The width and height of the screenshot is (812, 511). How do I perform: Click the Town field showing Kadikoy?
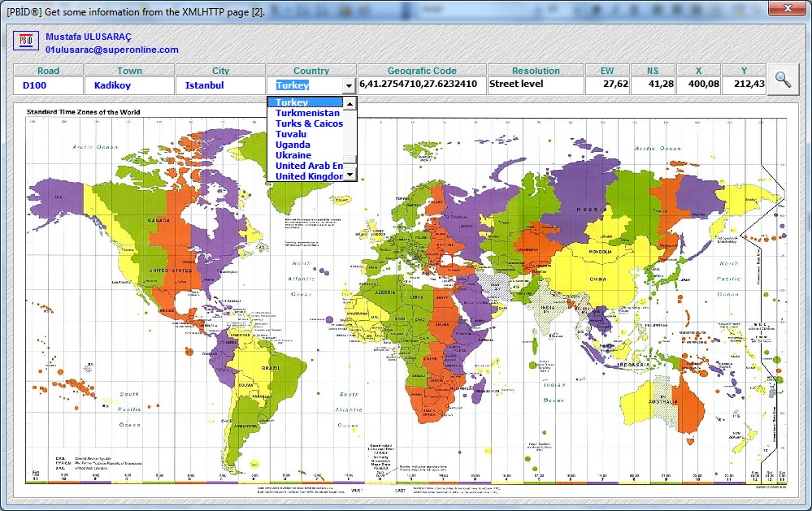coord(130,84)
